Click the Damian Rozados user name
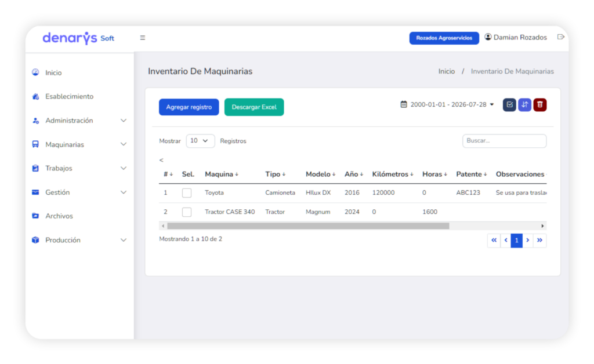This screenshot has height=364, width=594. 520,37
